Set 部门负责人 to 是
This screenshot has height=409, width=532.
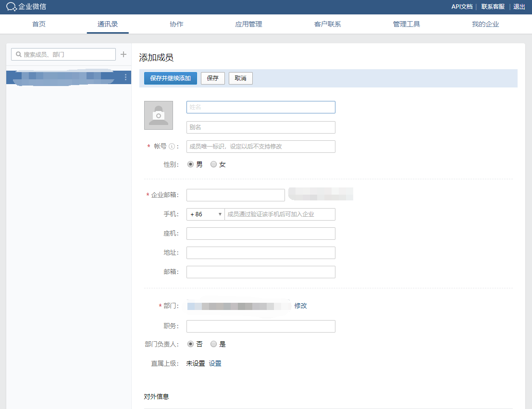(214, 344)
